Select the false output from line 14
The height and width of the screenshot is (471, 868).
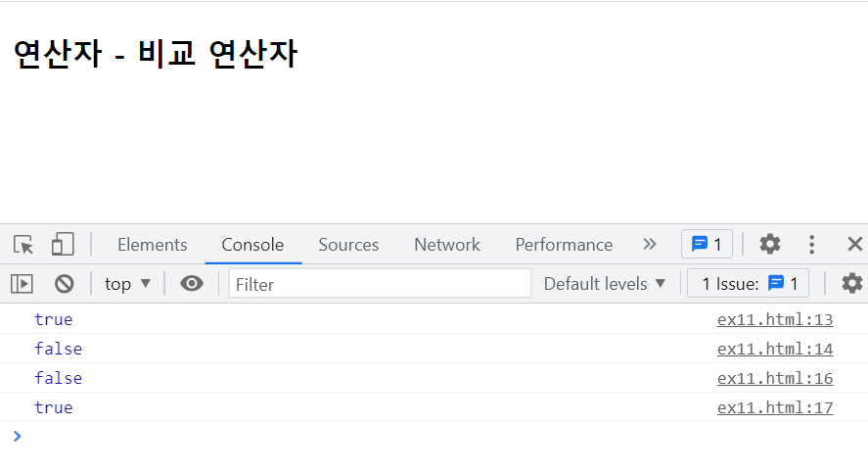click(x=58, y=349)
